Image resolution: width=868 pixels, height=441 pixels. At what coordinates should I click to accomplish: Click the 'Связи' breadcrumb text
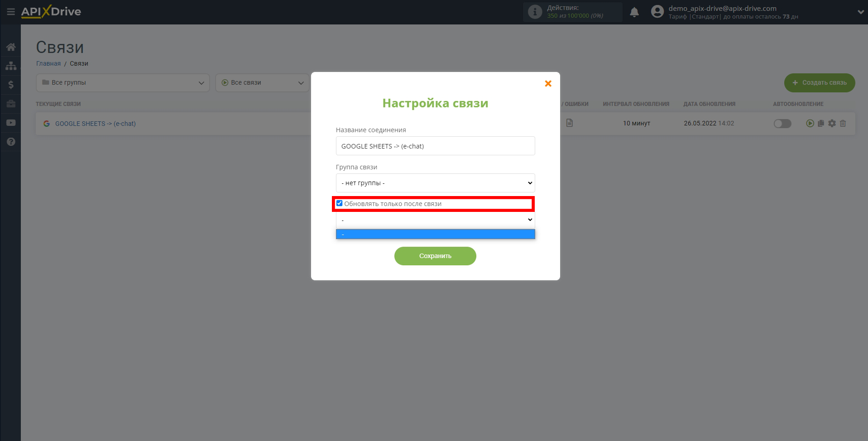tap(79, 63)
